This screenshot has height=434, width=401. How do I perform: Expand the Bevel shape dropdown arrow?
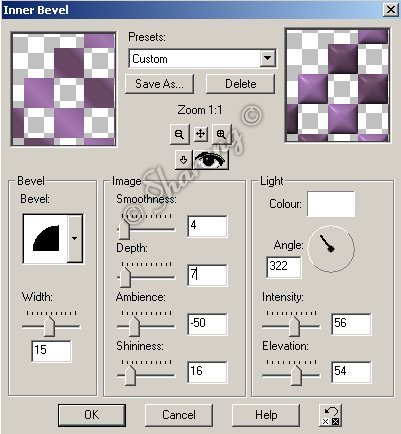coord(75,238)
